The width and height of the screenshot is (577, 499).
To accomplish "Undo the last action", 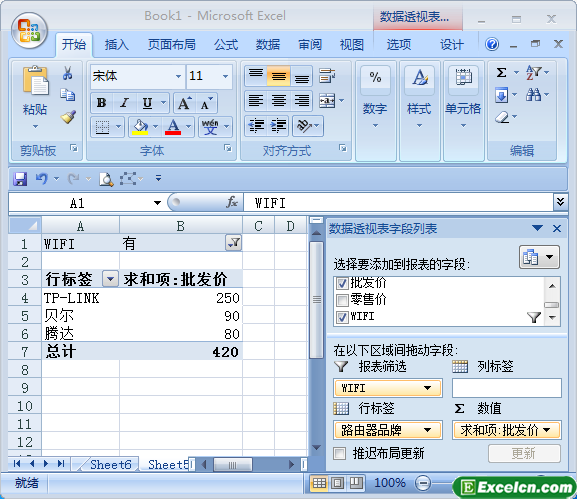I will pos(42,179).
